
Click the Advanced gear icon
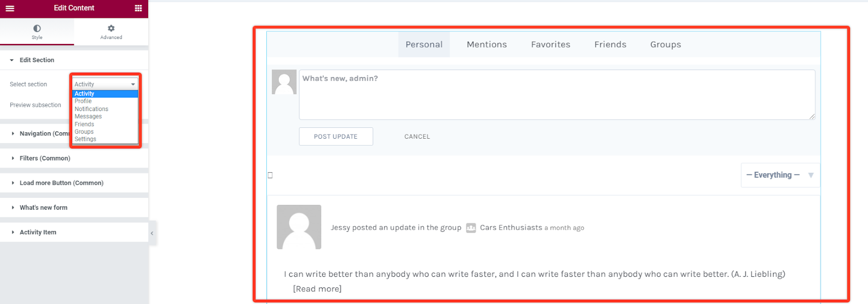[111, 28]
